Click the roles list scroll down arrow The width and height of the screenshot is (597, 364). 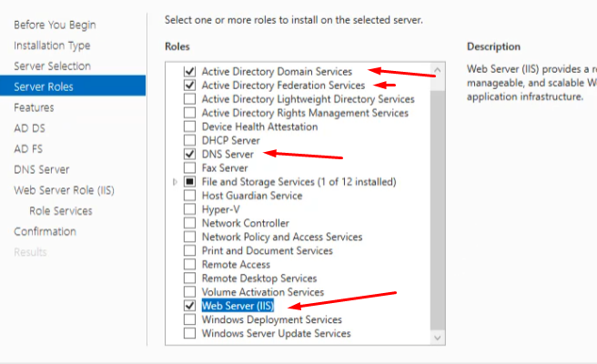438,338
